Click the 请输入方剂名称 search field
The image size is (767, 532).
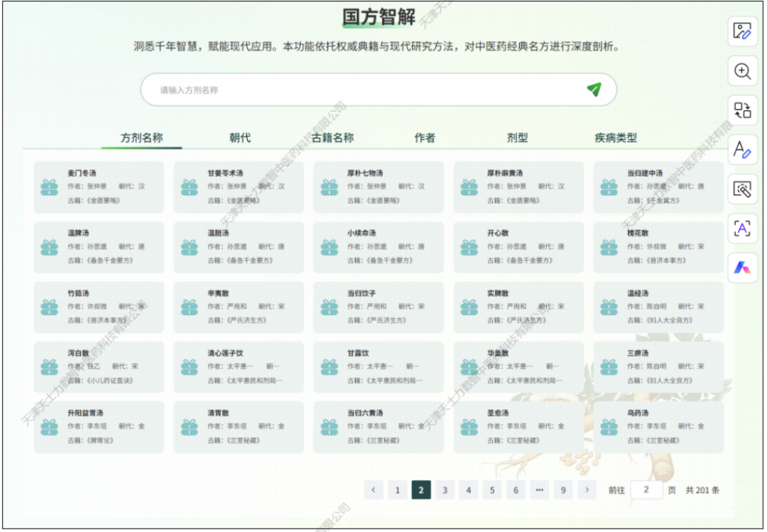362,90
